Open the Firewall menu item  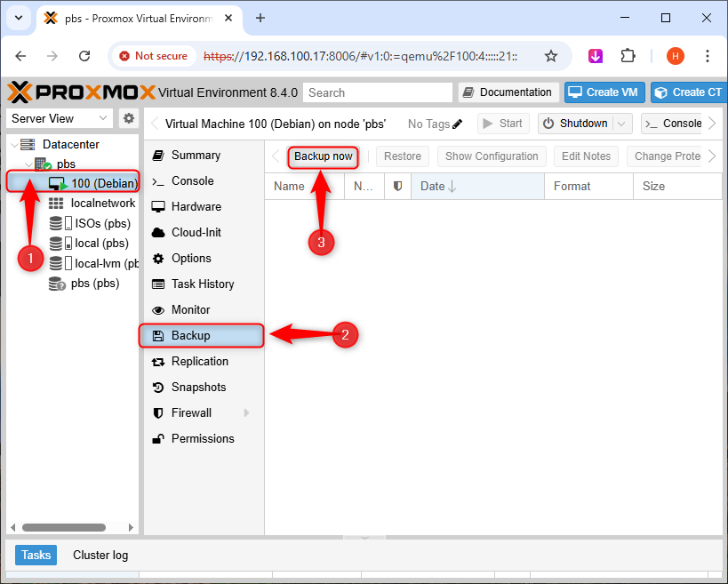(x=204, y=412)
